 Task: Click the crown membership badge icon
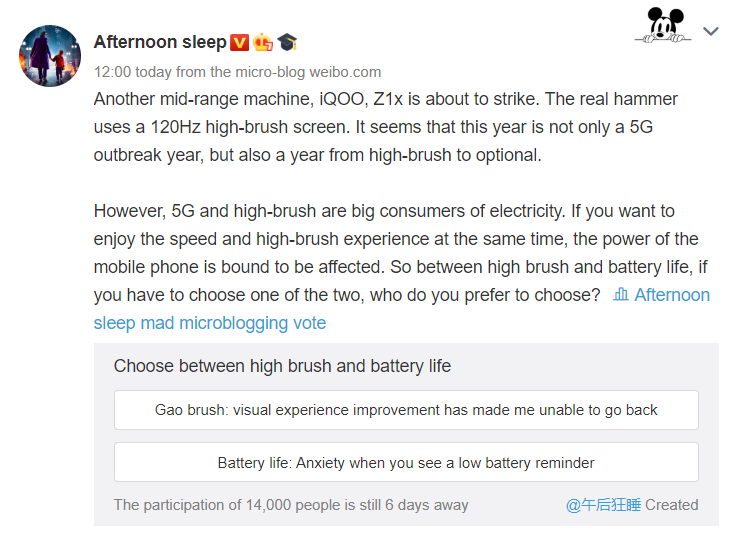click(x=264, y=42)
